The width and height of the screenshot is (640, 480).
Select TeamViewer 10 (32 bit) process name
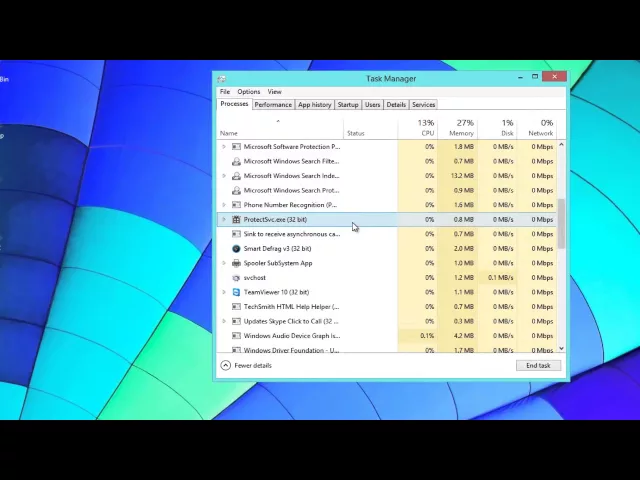click(276, 292)
